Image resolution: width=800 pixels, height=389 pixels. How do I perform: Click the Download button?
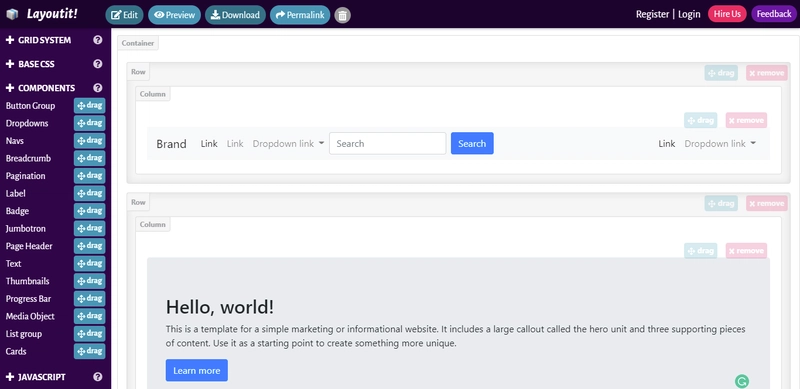tap(235, 15)
